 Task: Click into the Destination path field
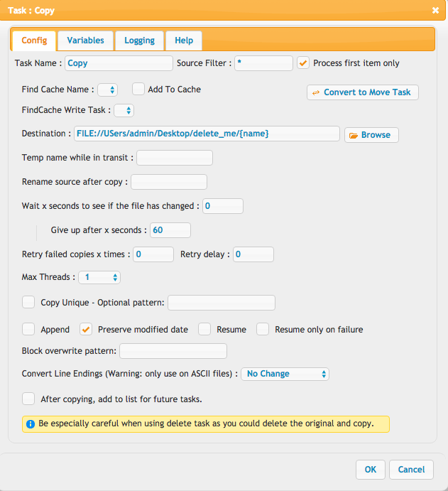pos(207,134)
